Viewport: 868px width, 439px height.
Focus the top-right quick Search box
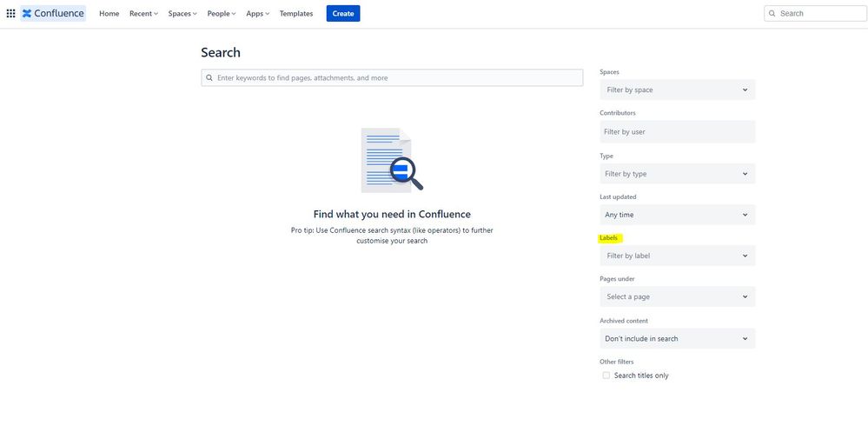[815, 13]
